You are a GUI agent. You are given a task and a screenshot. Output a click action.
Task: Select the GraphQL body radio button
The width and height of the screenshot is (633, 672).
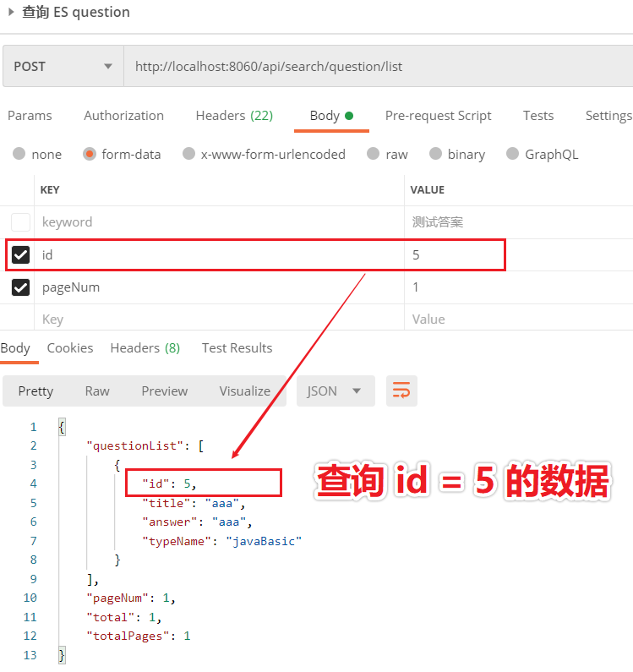pyautogui.click(x=513, y=154)
